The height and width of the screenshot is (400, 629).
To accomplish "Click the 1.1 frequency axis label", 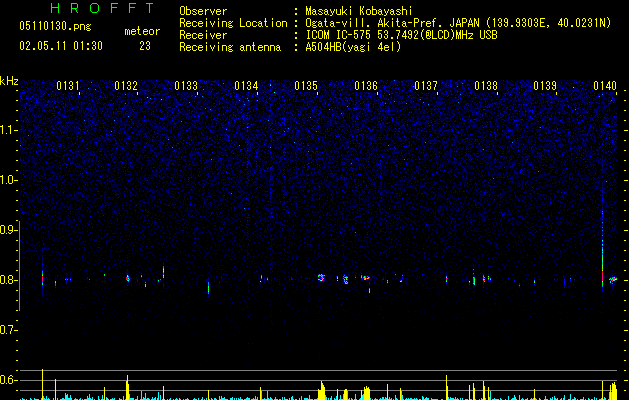I will pyautogui.click(x=8, y=130).
